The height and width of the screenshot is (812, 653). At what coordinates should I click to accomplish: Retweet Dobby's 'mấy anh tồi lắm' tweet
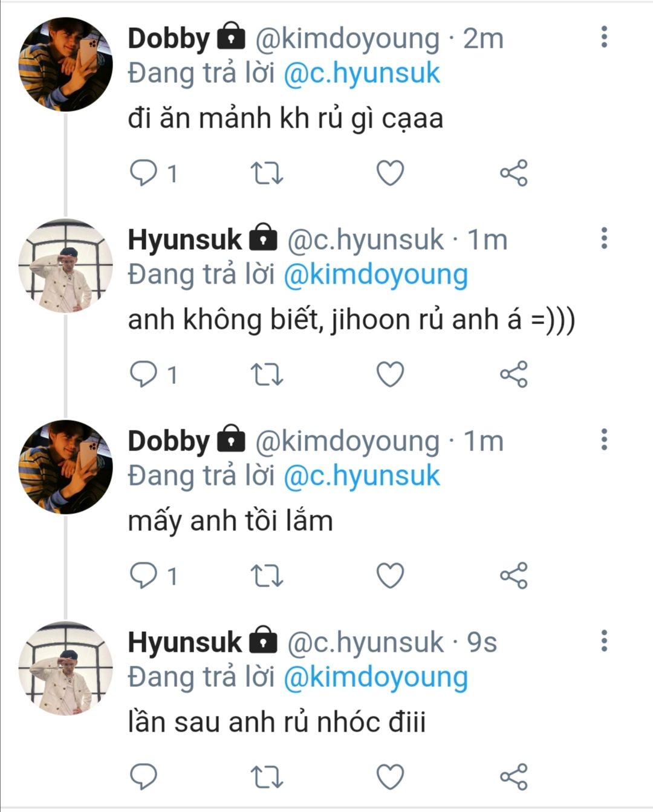coord(267,576)
